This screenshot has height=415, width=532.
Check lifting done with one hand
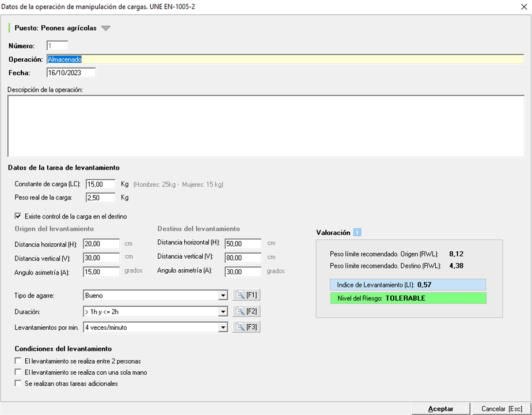(18, 372)
